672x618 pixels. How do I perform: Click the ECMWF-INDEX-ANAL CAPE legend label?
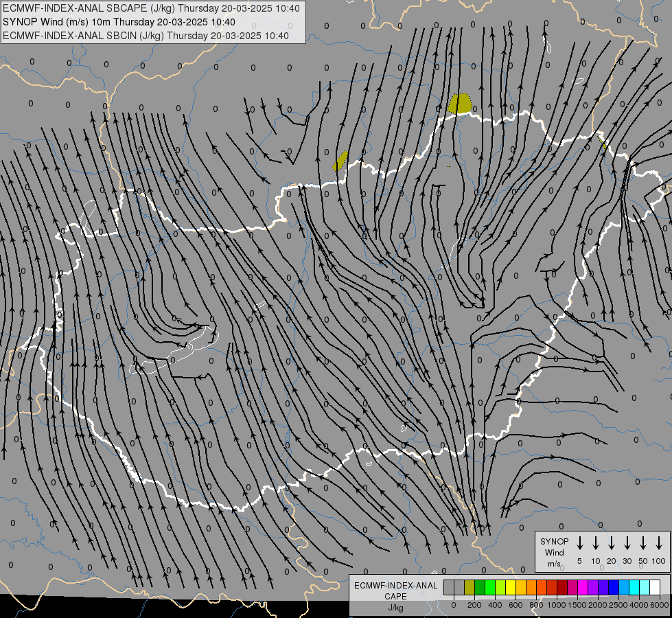[x=395, y=591]
